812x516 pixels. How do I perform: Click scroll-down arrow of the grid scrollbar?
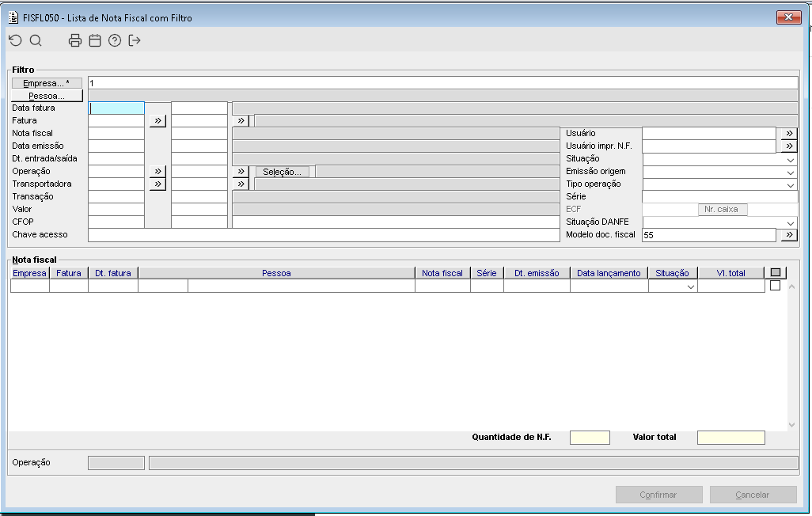pos(791,425)
